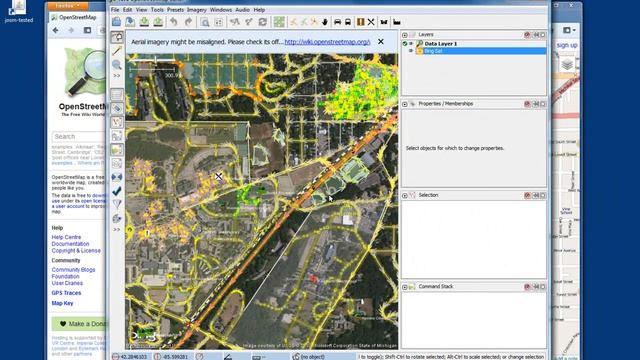Click the Undo arrow icon

(x=174, y=22)
